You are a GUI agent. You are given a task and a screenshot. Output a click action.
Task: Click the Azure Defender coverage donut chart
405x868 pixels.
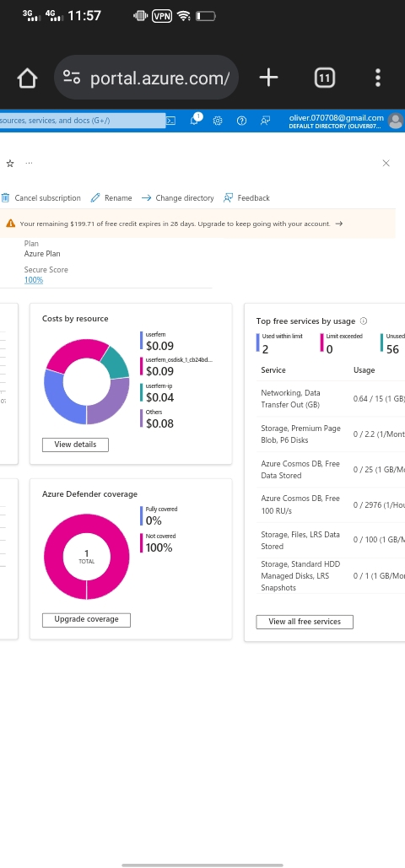86,557
